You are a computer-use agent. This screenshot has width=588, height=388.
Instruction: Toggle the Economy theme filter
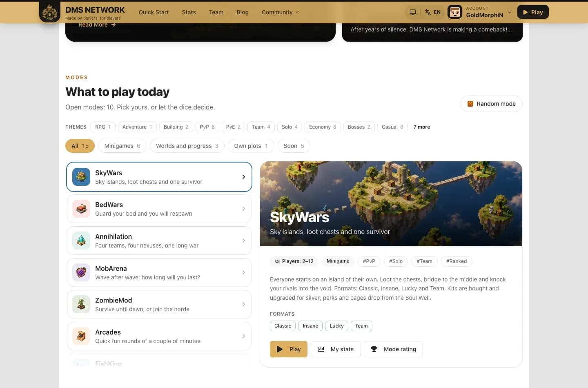pyautogui.click(x=323, y=127)
